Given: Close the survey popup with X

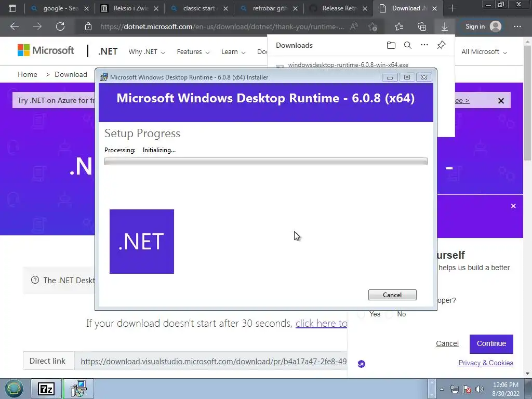Looking at the screenshot, I should [513, 206].
